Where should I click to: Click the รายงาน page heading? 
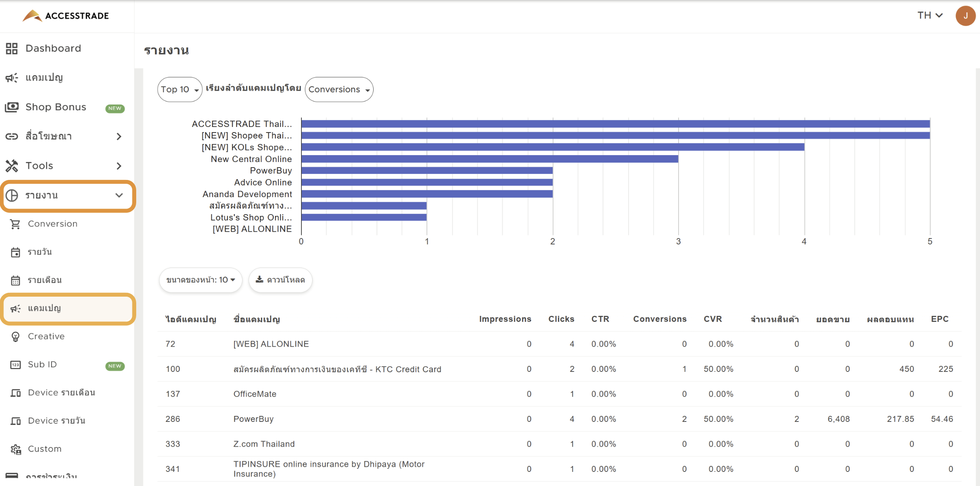[166, 50]
